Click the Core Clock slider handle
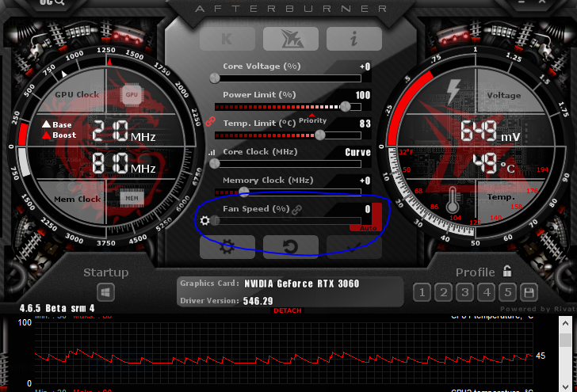The image size is (577, 392). coord(215,164)
